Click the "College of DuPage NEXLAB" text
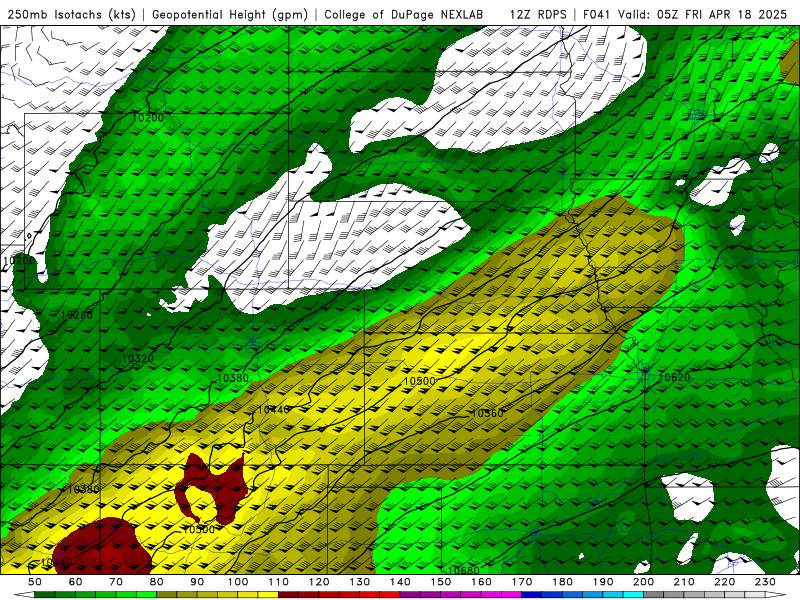This screenshot has width=800, height=600. pyautogui.click(x=403, y=14)
